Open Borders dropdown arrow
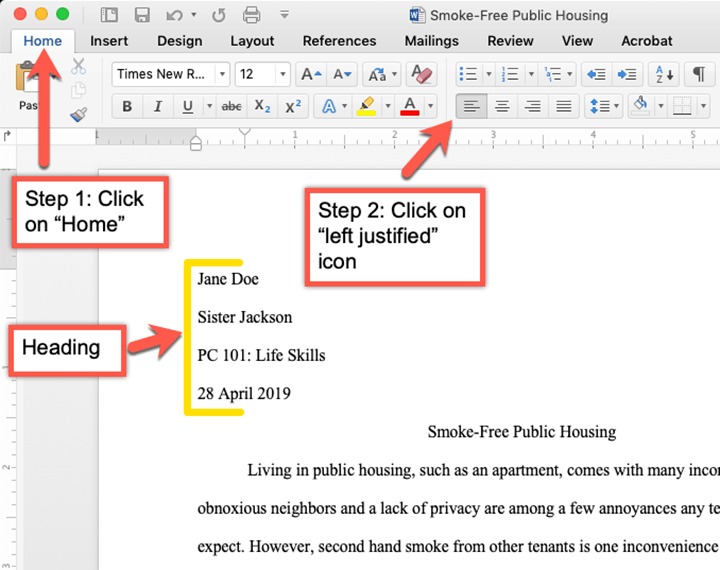The width and height of the screenshot is (720, 570). coord(703,107)
